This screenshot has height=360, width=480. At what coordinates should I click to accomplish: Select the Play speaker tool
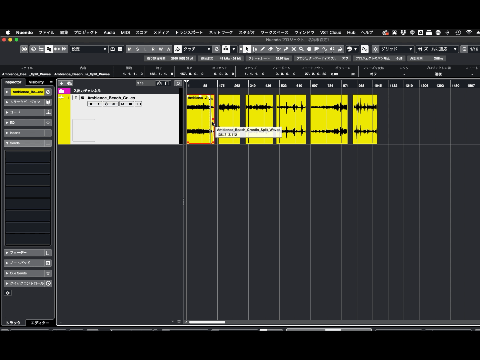332,49
